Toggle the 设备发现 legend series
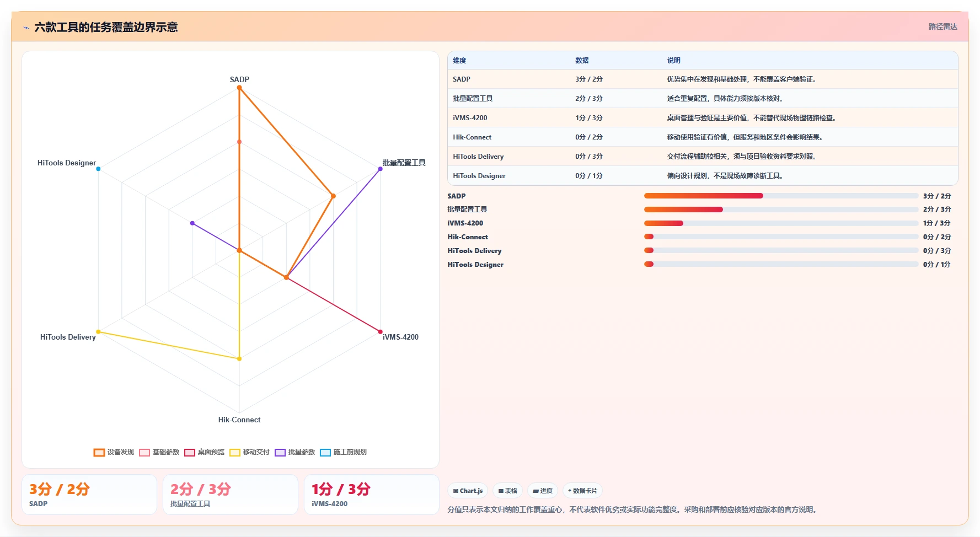 (x=114, y=452)
